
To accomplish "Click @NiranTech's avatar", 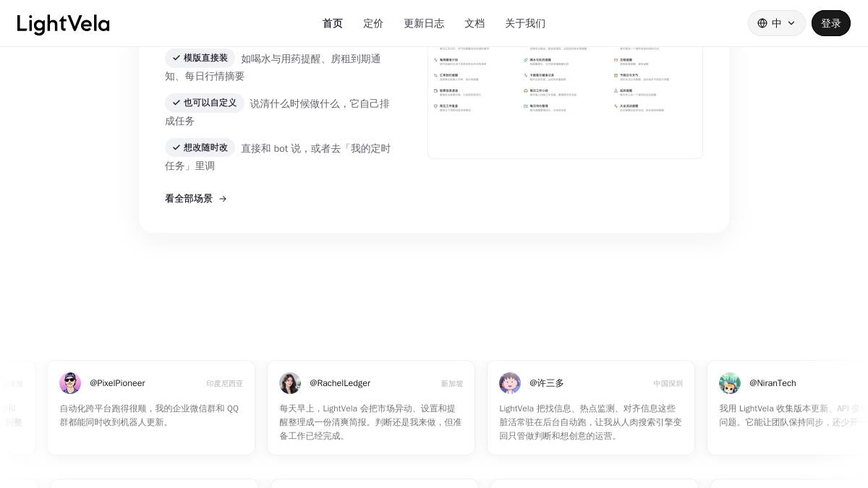I will point(730,383).
